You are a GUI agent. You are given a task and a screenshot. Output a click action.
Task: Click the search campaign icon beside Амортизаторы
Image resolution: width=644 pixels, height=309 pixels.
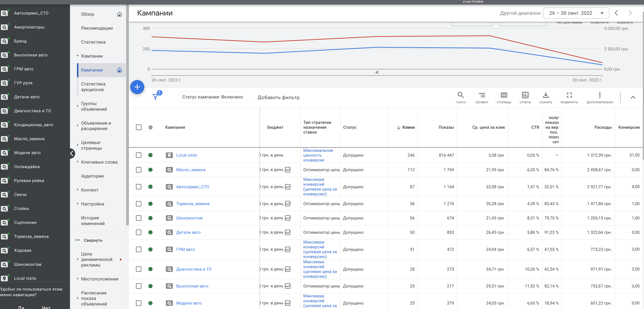pos(4,27)
